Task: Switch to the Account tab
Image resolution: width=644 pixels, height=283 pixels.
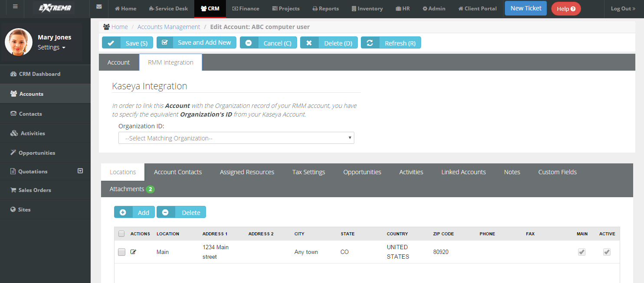Action: [x=119, y=62]
